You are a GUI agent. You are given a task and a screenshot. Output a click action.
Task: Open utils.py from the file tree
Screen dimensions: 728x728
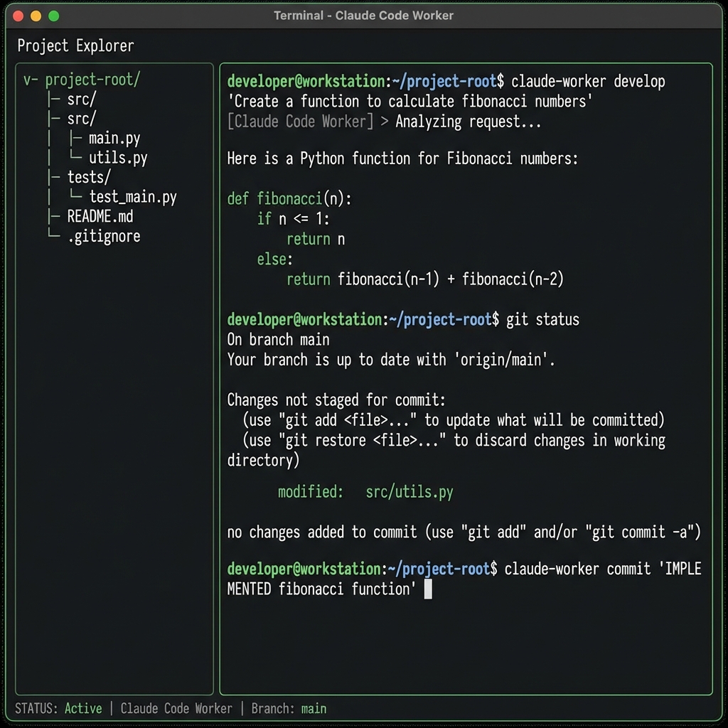tap(117, 158)
